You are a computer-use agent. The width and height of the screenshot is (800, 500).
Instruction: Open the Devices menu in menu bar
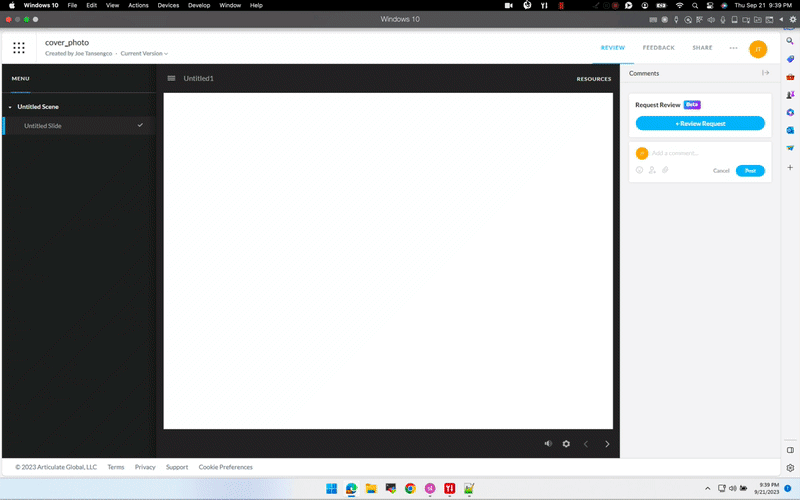point(168,5)
